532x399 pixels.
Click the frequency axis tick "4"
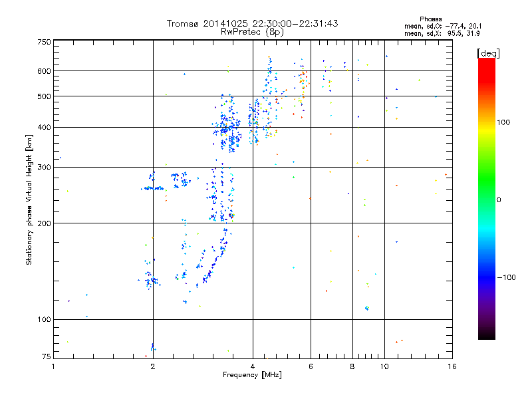coord(253,366)
